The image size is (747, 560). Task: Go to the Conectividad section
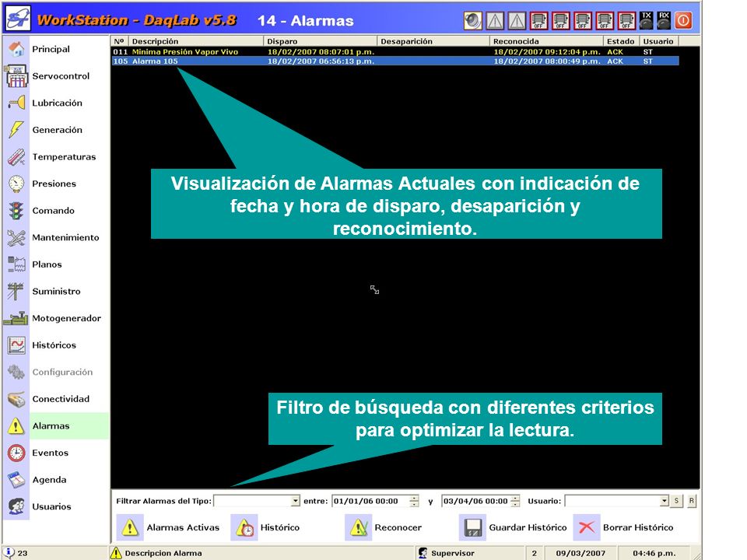[x=56, y=399]
